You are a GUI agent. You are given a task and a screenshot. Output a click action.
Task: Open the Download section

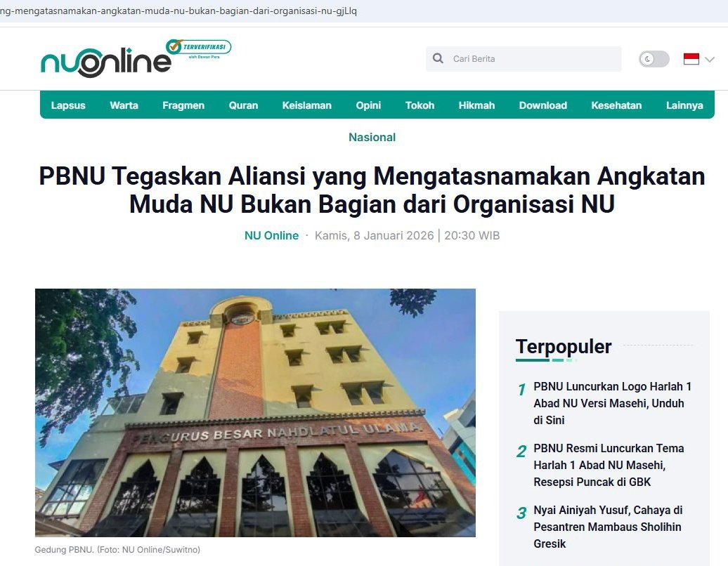pyautogui.click(x=542, y=105)
